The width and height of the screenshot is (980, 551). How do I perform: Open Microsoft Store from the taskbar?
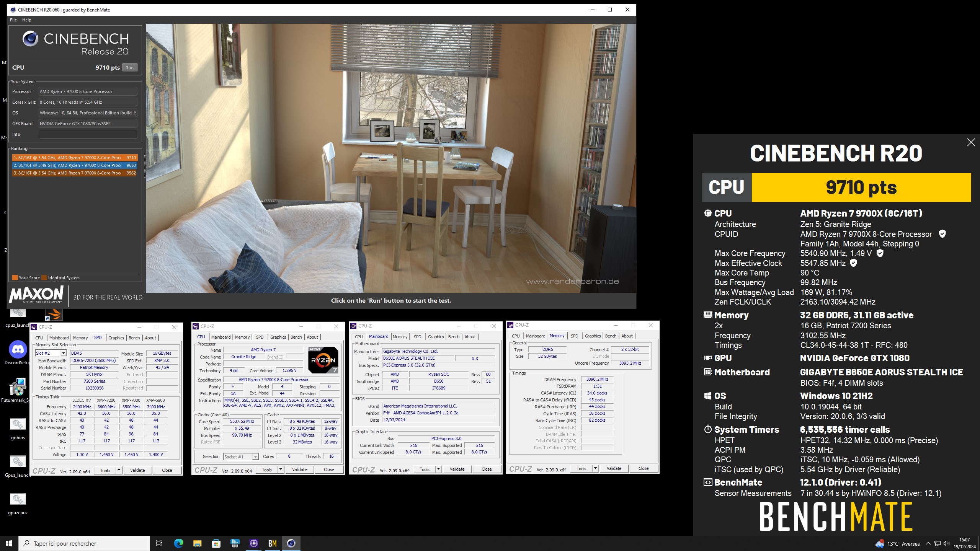click(x=216, y=543)
